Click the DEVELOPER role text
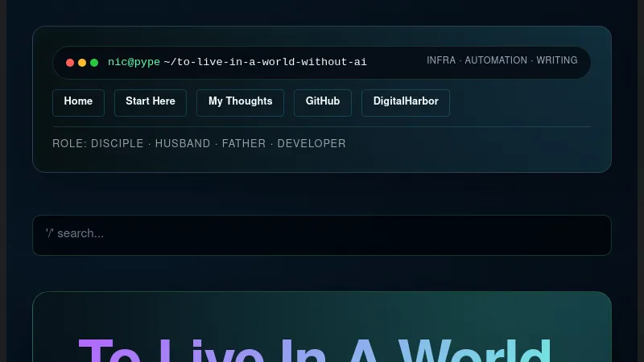 (312, 144)
